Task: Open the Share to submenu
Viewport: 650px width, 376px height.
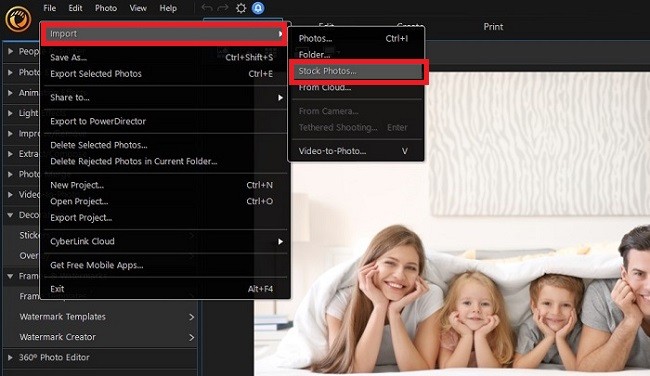Action: coord(165,97)
